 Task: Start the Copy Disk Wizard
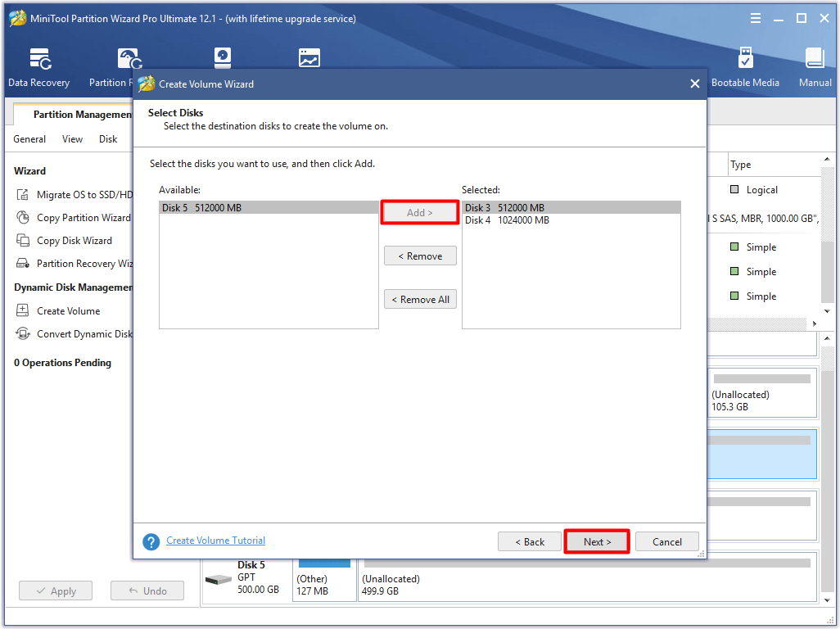pyautogui.click(x=75, y=241)
